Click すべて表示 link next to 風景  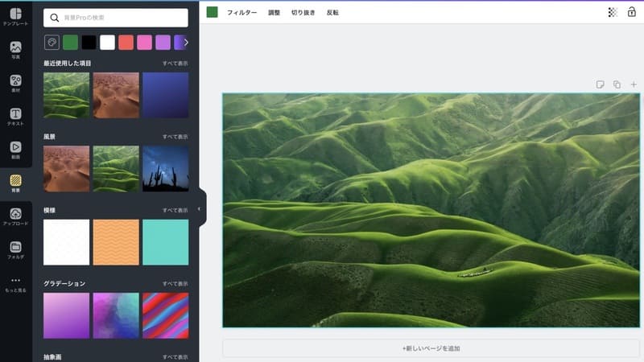[175, 137]
